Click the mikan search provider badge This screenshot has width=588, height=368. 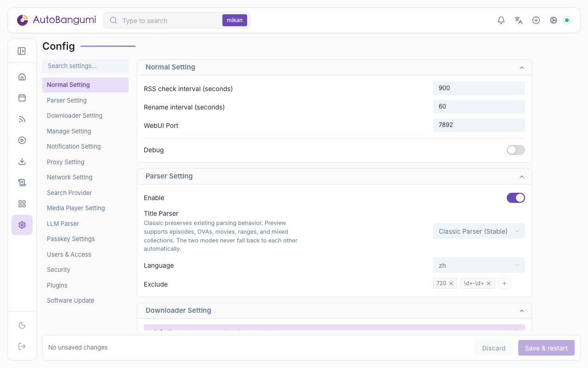coord(235,20)
